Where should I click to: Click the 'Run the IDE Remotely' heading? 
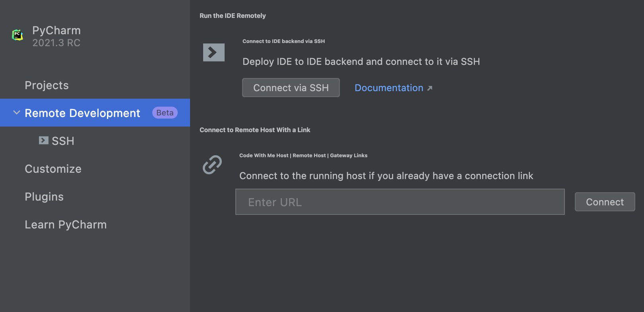[233, 16]
